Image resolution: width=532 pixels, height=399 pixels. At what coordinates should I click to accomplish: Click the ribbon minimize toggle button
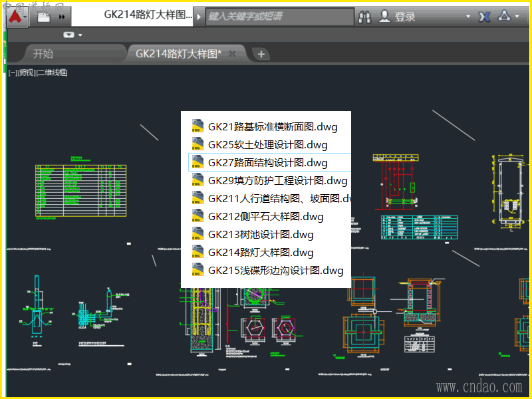[x=69, y=35]
